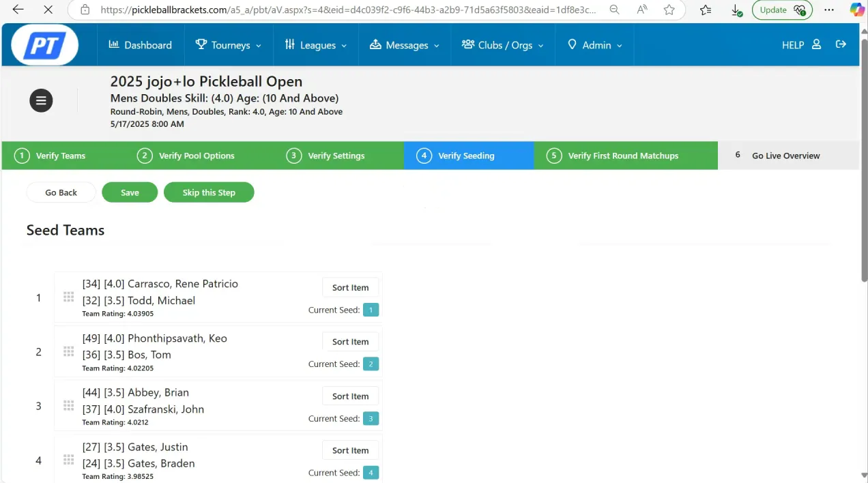Grab the drag handle for the Abbey/Szafranski team
The width and height of the screenshot is (868, 483).
[68, 405]
